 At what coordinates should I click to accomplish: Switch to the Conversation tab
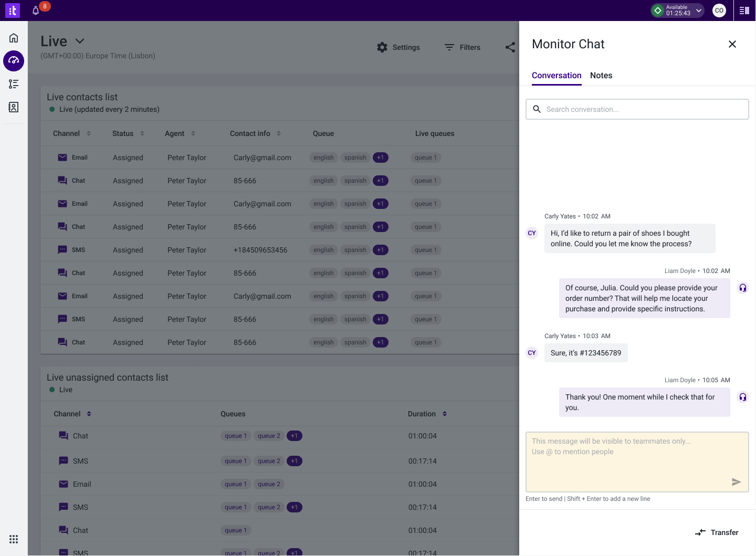pyautogui.click(x=556, y=76)
